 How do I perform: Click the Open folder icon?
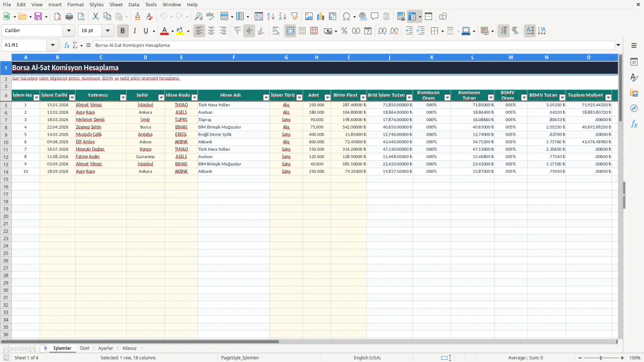tap(23, 17)
